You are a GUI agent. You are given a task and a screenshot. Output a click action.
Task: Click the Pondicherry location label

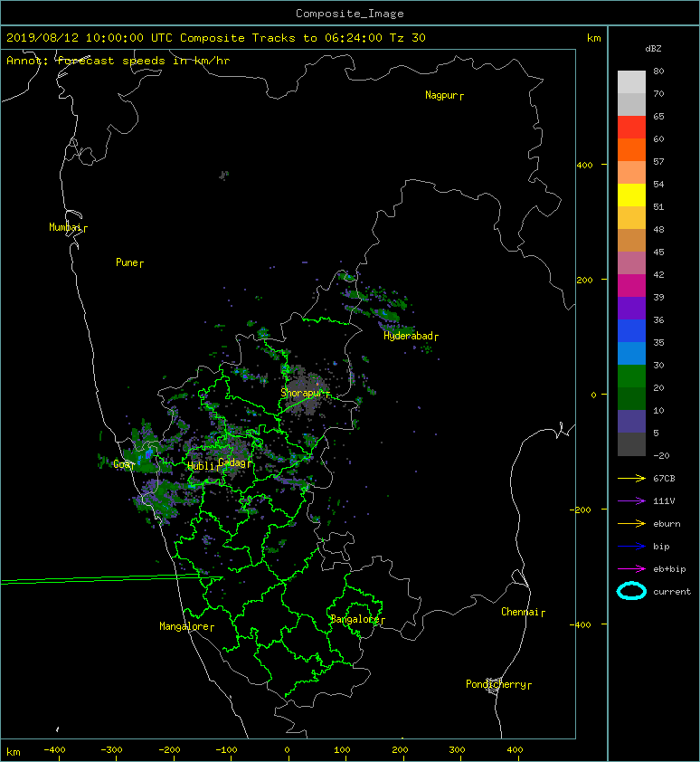[x=496, y=684]
